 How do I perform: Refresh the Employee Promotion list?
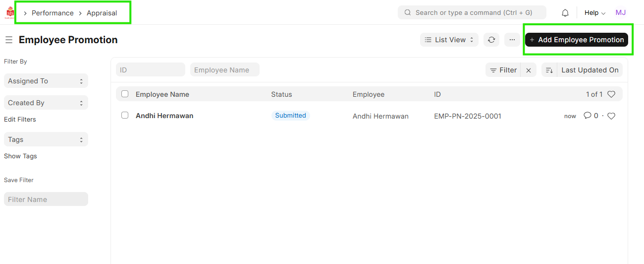click(x=491, y=40)
